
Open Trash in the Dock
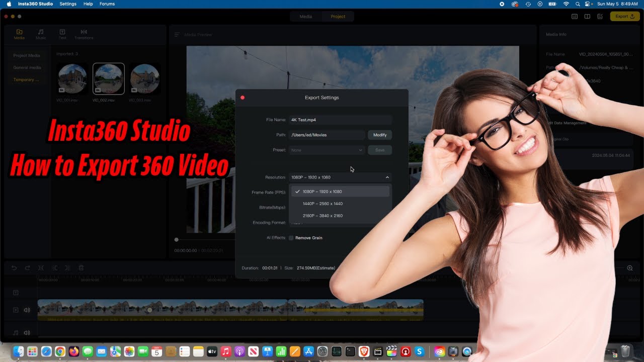625,351
